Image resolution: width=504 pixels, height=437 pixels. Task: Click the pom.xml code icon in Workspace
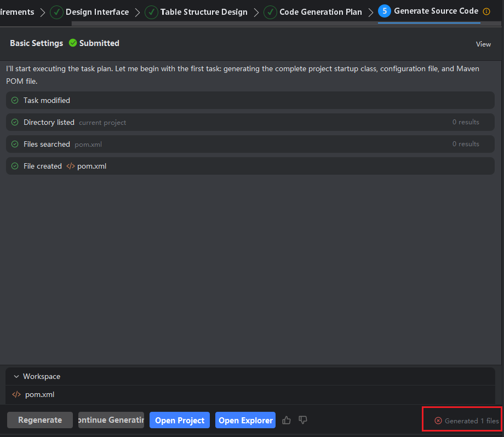click(16, 394)
